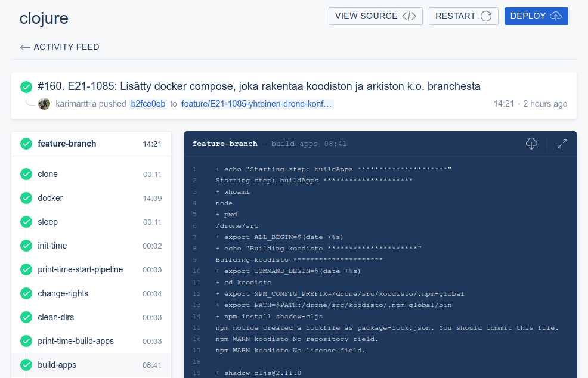This screenshot has height=378, width=588.
Task: Click the success check icon on the clone step
Action: (26, 174)
